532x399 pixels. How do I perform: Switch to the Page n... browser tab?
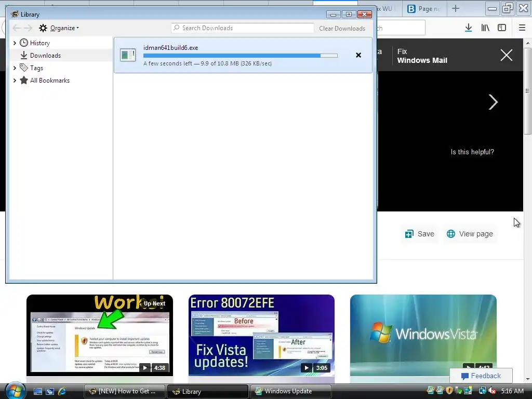tap(424, 9)
